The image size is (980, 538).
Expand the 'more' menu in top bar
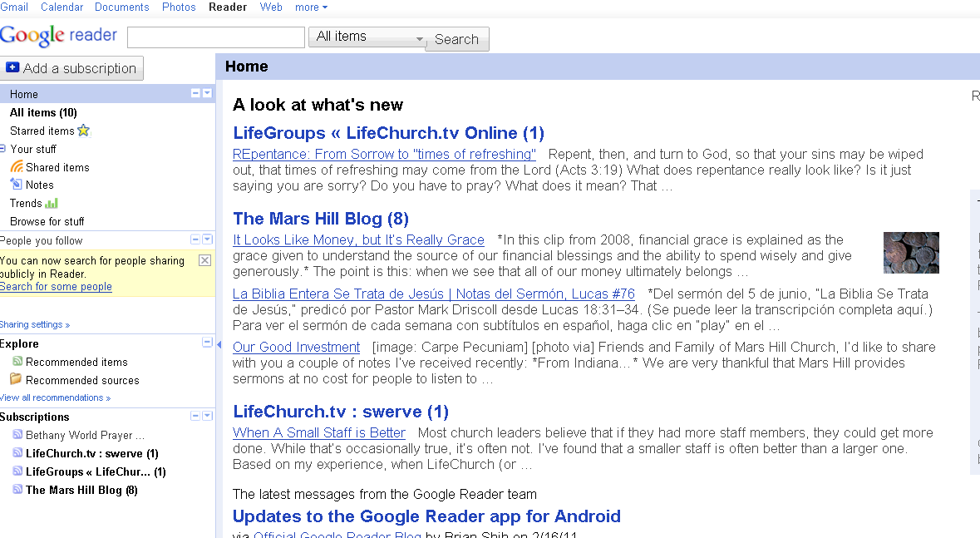[311, 7]
